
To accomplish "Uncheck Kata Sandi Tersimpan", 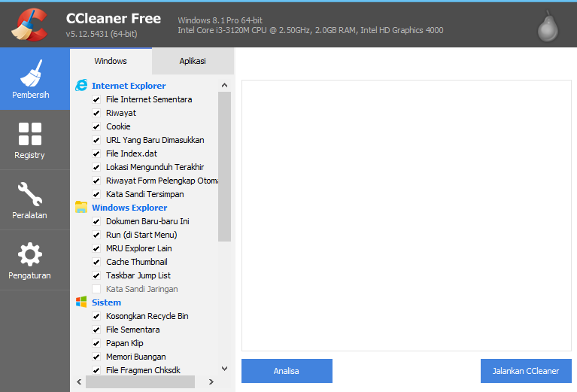I will click(x=96, y=194).
